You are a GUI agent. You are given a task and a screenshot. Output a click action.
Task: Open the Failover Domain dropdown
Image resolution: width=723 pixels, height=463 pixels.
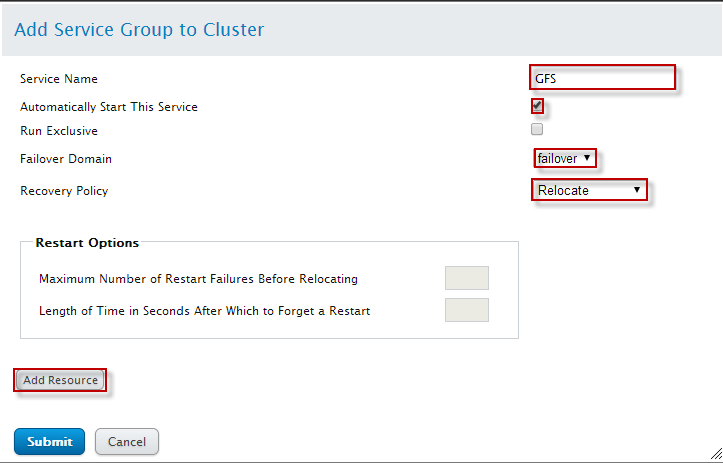[x=565, y=158]
